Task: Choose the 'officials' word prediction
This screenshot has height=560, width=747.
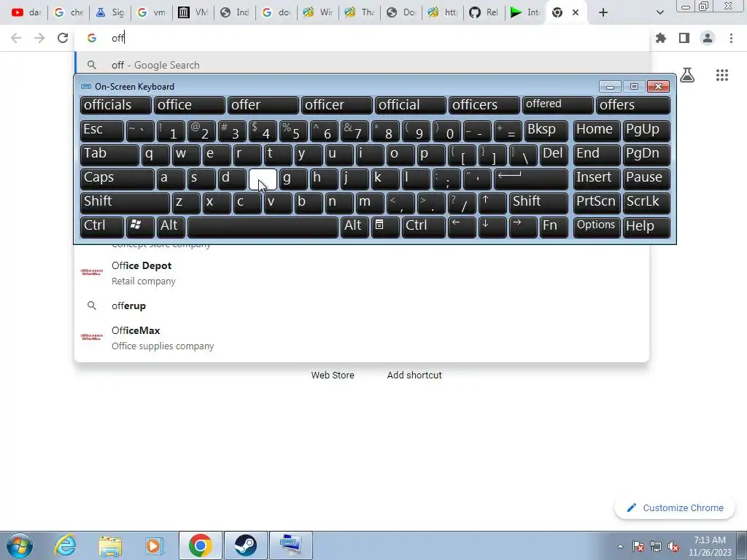Action: (x=116, y=105)
